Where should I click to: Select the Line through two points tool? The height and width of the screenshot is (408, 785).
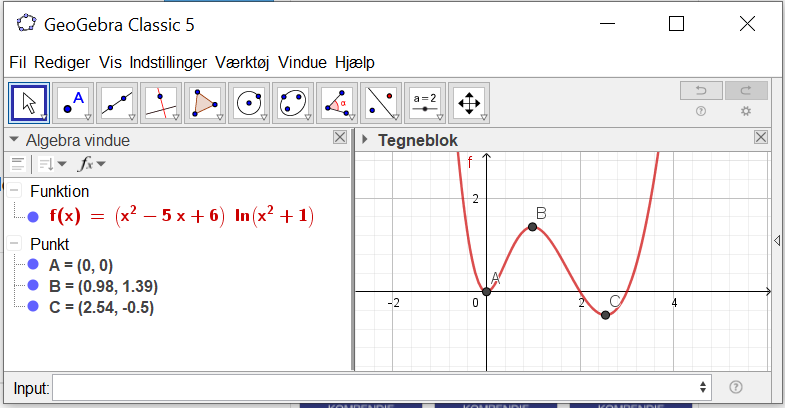click(x=117, y=103)
